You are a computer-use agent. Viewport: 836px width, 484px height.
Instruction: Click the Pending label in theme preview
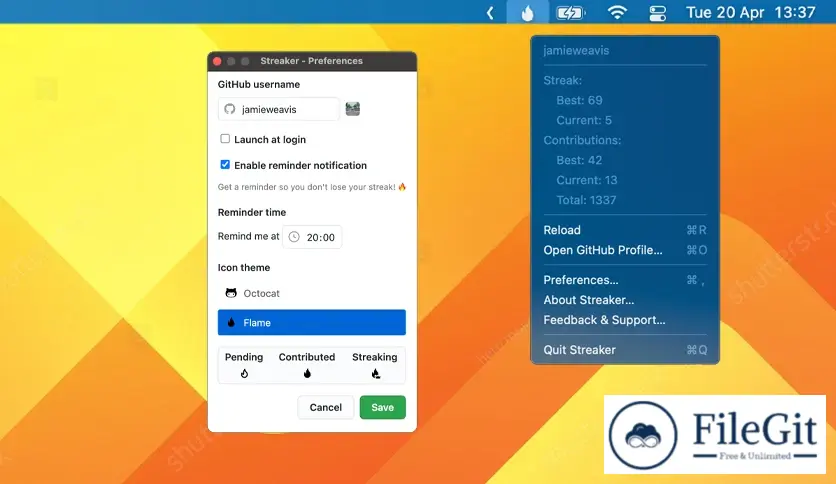(x=244, y=357)
